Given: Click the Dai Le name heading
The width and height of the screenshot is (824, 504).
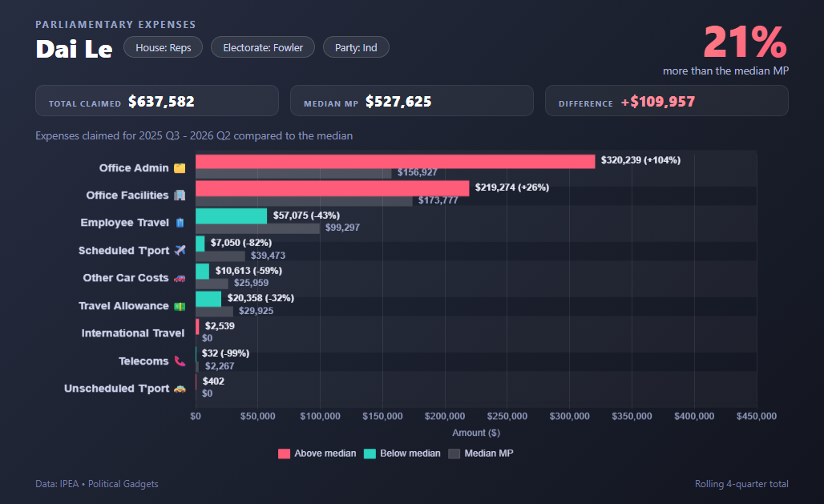Looking at the screenshot, I should click(x=74, y=49).
